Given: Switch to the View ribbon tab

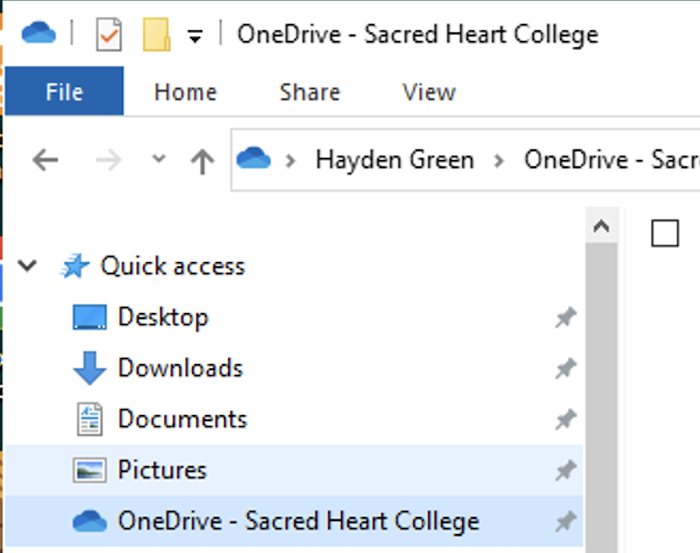Looking at the screenshot, I should pos(429,92).
